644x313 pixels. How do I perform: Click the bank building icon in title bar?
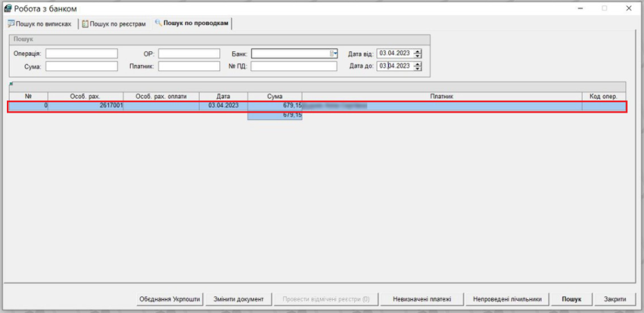pyautogui.click(x=8, y=8)
